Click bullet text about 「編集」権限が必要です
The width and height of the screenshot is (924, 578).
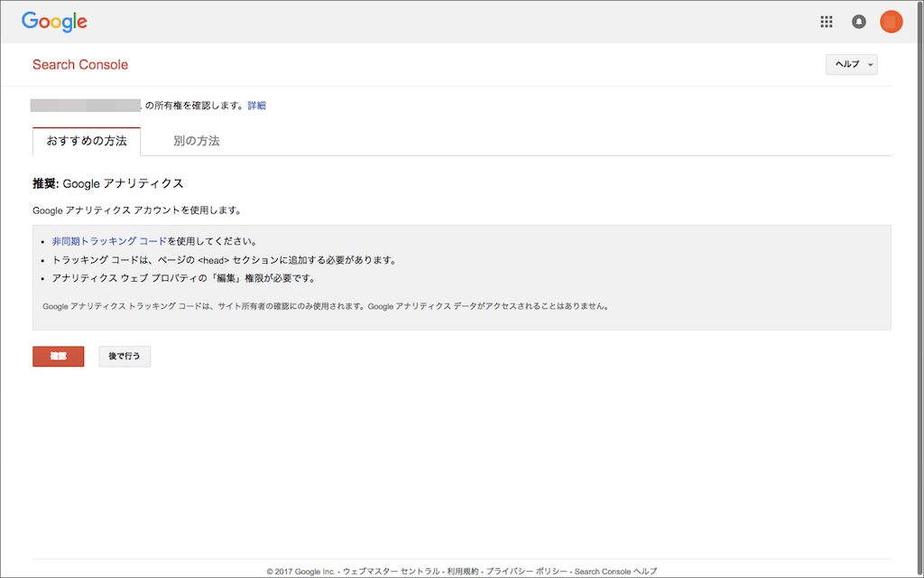click(184, 278)
